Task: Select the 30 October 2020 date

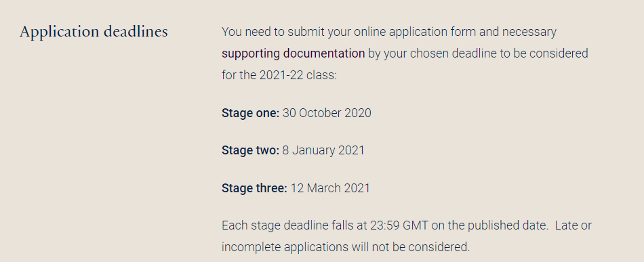Action: click(327, 113)
